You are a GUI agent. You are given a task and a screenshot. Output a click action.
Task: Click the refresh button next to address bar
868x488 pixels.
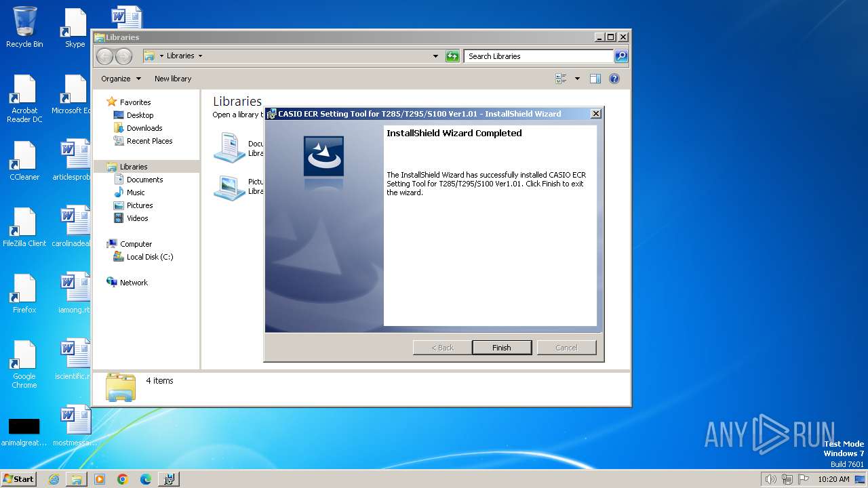tap(452, 56)
